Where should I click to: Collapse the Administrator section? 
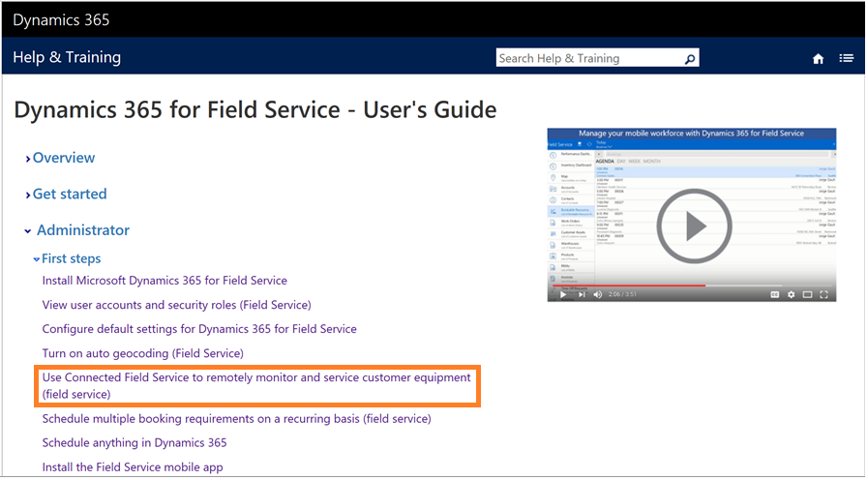click(x=82, y=230)
